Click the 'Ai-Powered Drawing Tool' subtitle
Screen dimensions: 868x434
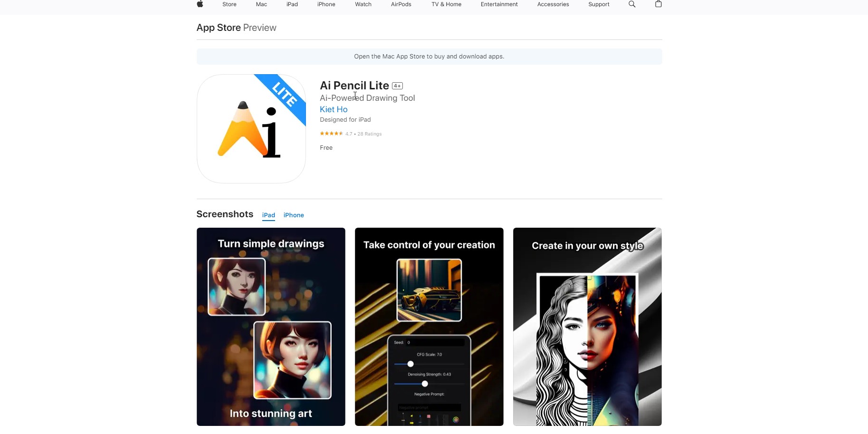point(367,98)
